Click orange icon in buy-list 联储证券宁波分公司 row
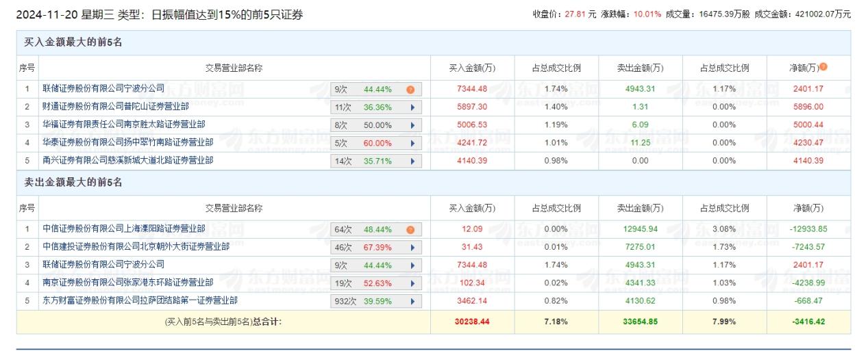The height and width of the screenshot is (351, 868). pyautogui.click(x=410, y=89)
